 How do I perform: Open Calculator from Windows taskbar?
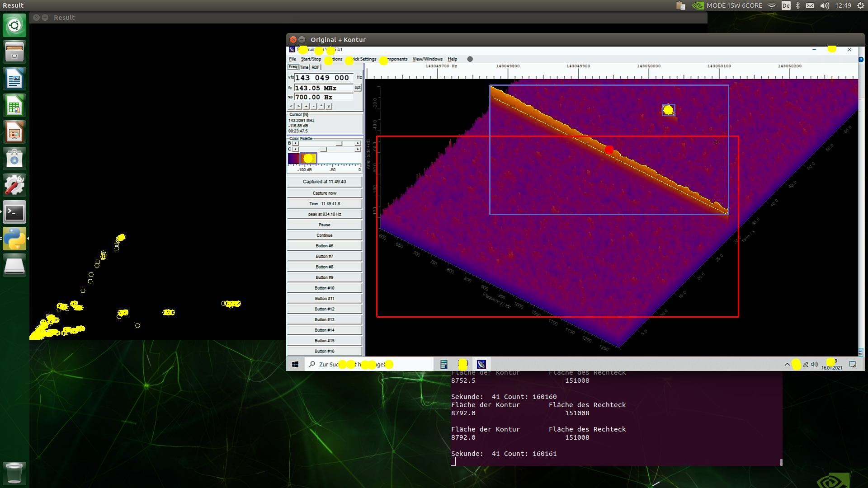pos(443,364)
